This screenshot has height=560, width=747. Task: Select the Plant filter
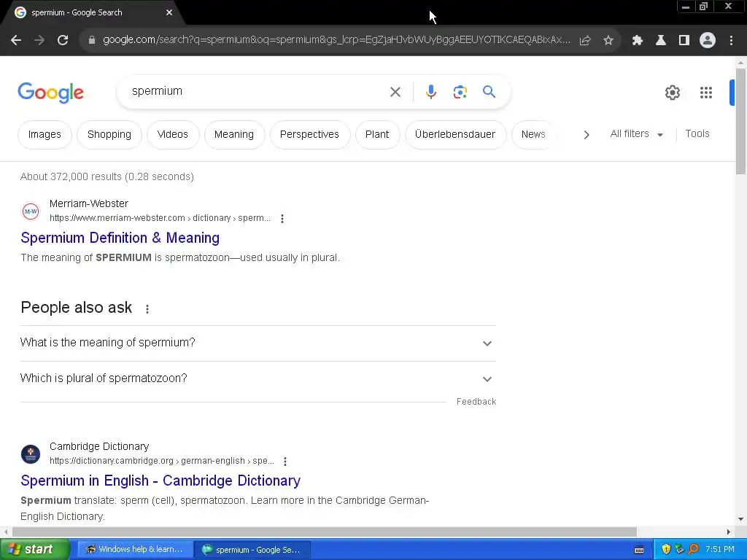click(377, 135)
